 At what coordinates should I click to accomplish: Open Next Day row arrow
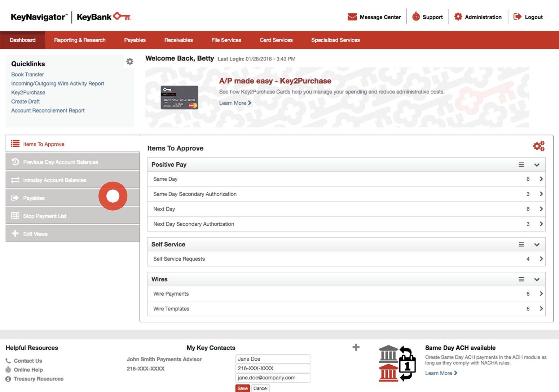click(541, 209)
